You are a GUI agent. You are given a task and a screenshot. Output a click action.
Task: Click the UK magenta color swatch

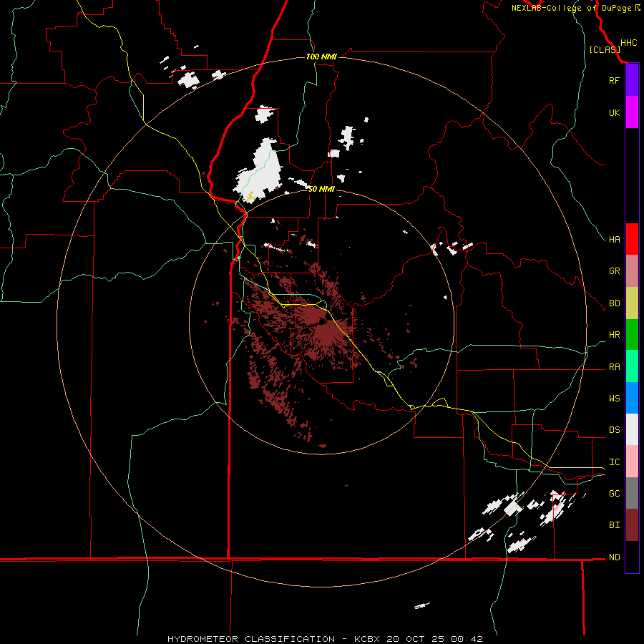[632, 112]
